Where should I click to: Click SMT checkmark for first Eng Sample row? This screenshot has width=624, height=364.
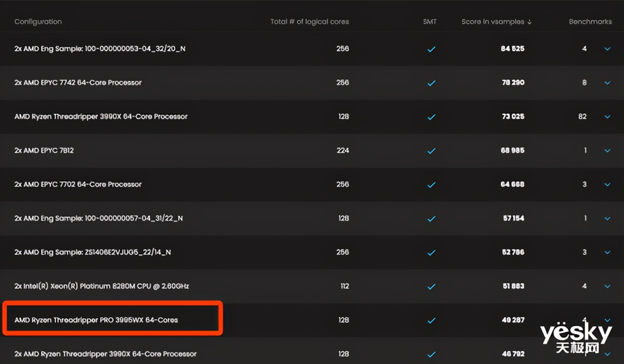point(431,49)
